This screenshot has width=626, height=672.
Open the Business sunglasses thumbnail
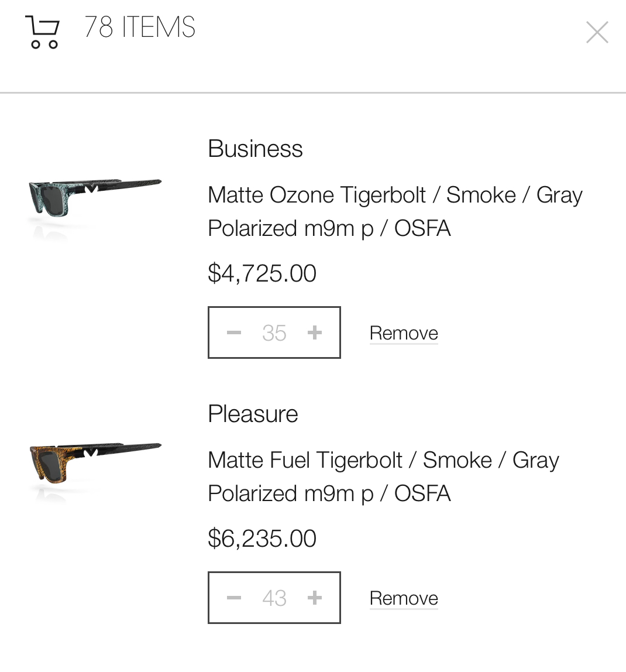coord(94,201)
